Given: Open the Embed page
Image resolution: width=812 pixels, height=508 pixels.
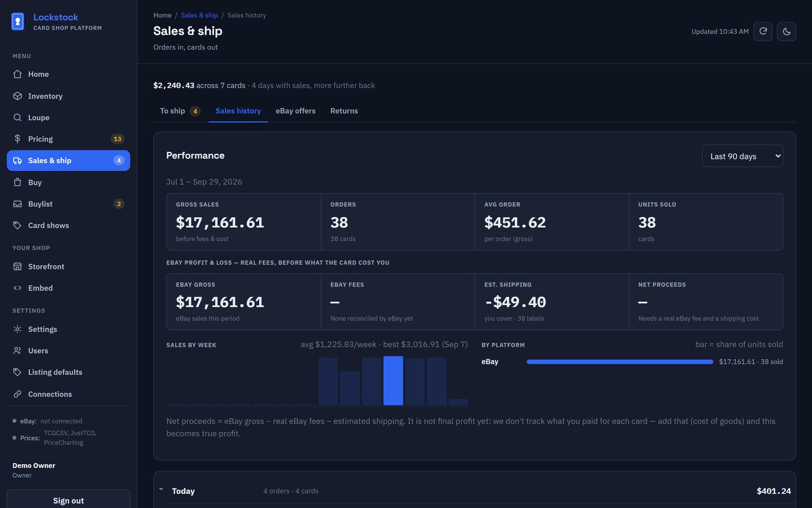Looking at the screenshot, I should point(69,288).
